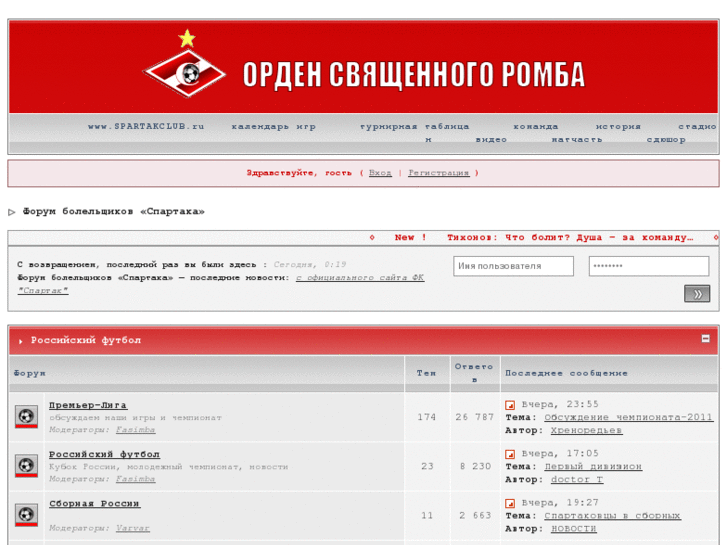Go to last post icon next to Вчера, 19:27
Screen dimensions: 727x545
[510, 503]
